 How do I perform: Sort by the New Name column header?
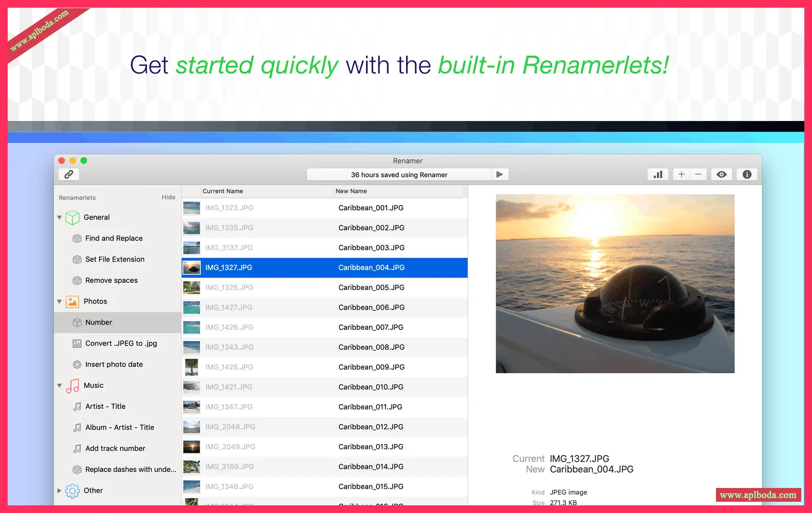398,191
